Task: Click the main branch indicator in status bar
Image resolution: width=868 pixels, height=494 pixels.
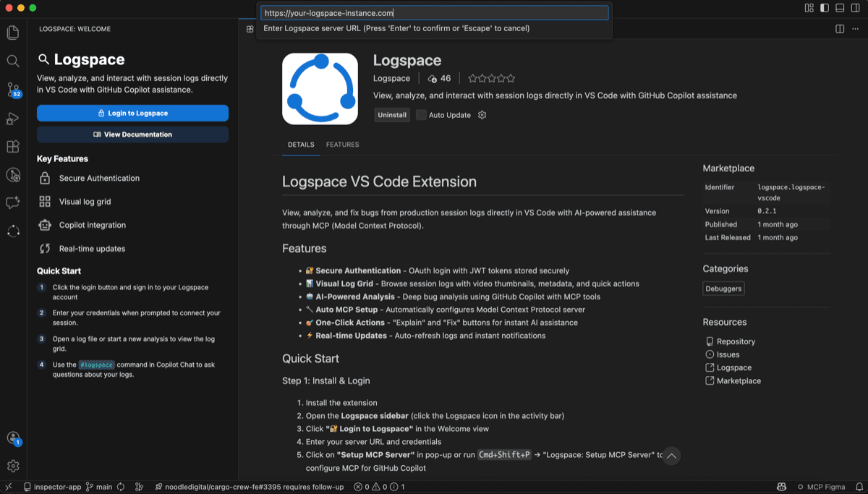Action: click(x=99, y=487)
